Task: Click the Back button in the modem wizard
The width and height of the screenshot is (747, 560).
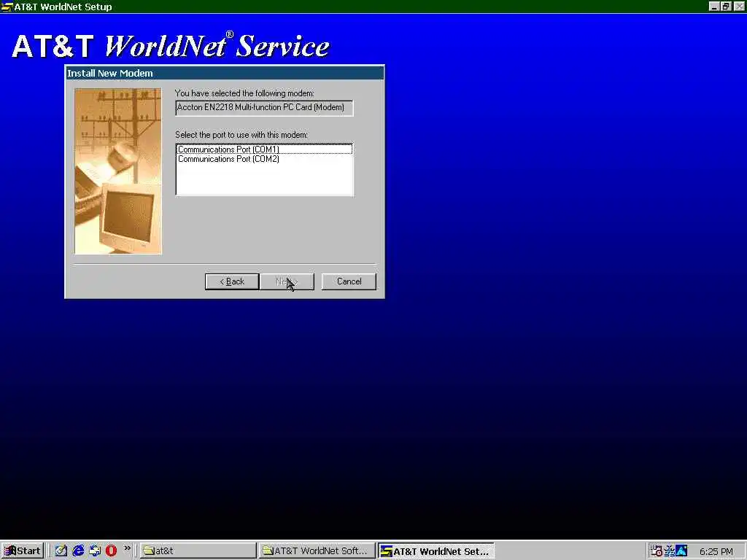Action: (232, 281)
